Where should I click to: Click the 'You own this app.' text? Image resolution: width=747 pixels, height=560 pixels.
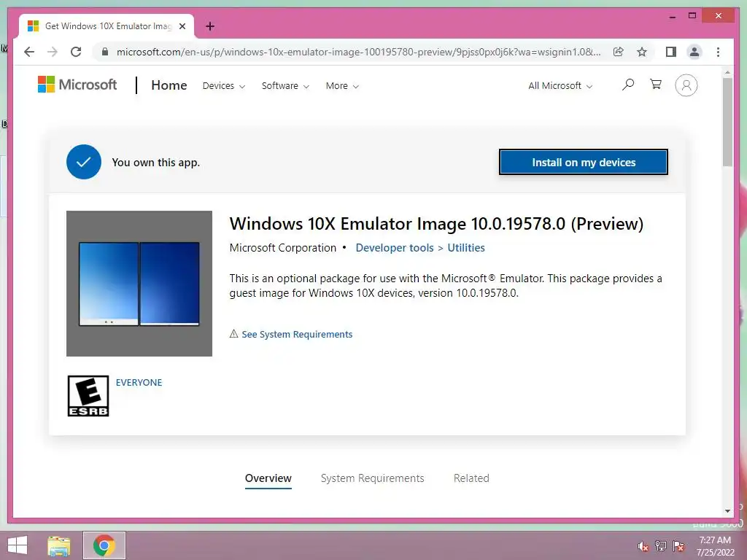156,163
